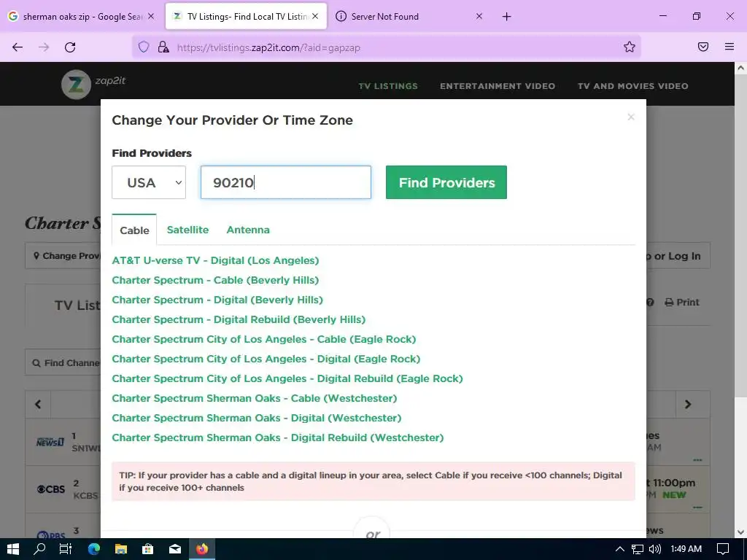Click the page vertical scrollbar thumb
This screenshot has width=747, height=560.
pyautogui.click(x=741, y=236)
